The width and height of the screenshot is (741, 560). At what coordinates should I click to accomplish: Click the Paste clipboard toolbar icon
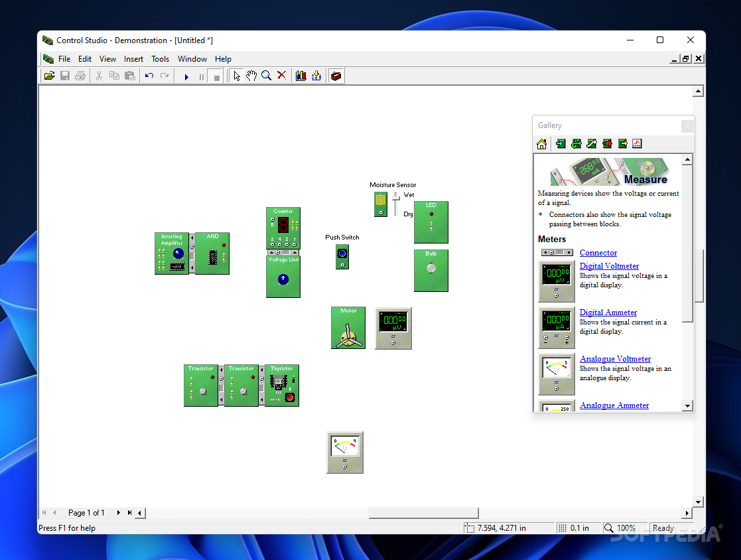(x=129, y=76)
